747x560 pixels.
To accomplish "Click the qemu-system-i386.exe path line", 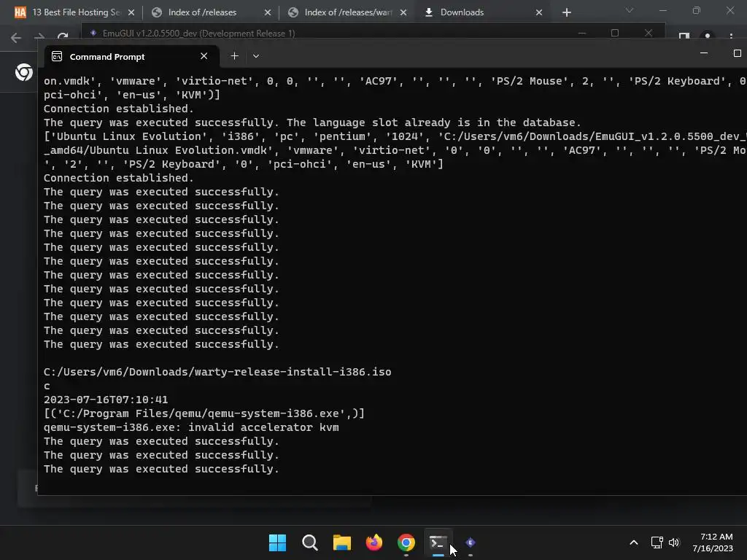I will pos(204,413).
